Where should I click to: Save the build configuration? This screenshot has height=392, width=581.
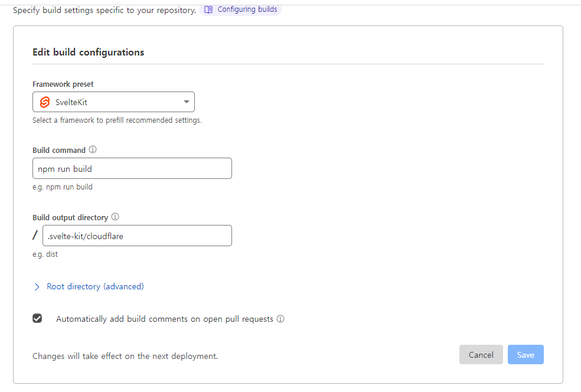point(525,355)
